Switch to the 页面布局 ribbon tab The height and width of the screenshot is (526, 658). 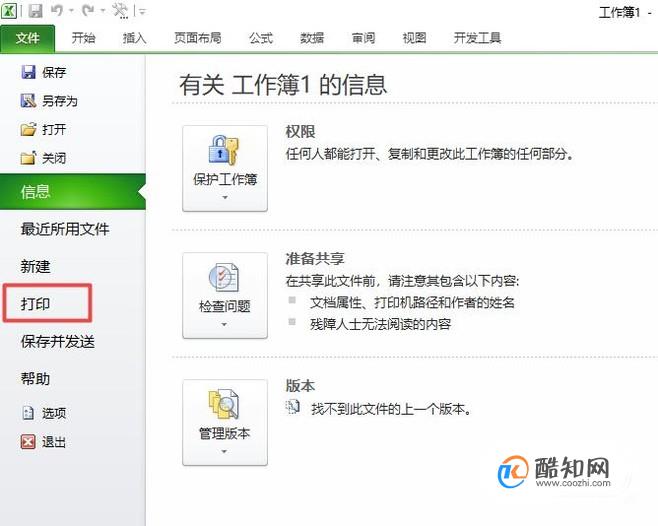click(198, 38)
